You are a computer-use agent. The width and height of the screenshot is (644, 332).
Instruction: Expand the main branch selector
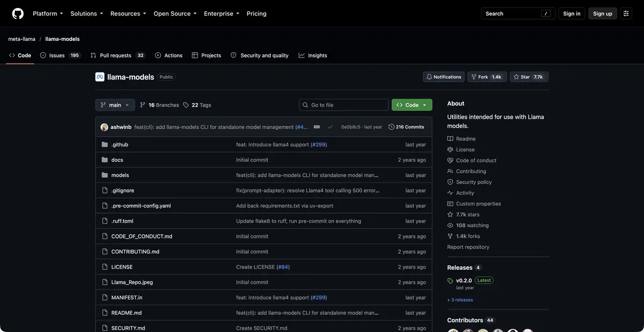[115, 105]
